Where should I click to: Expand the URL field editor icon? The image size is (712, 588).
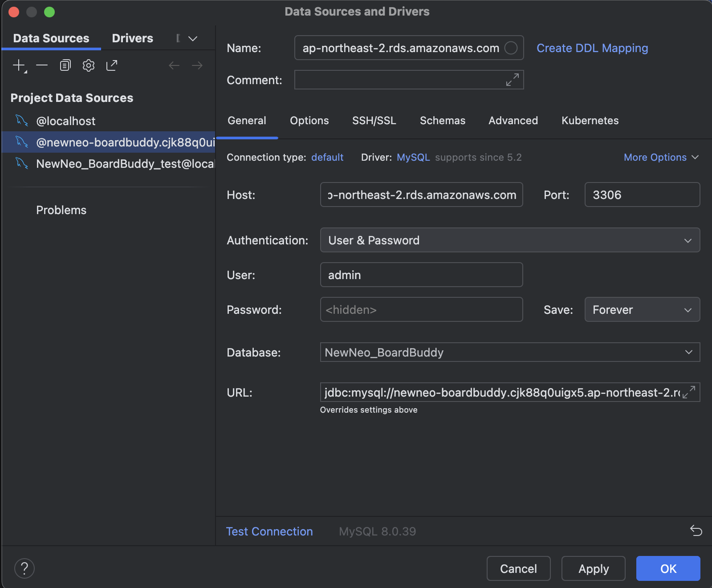coord(689,392)
